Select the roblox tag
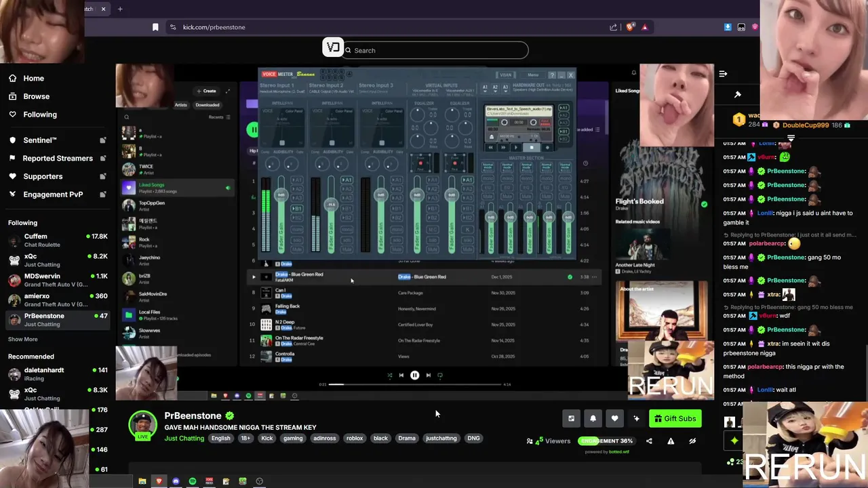Screen dimensions: 868x488 click(355, 438)
